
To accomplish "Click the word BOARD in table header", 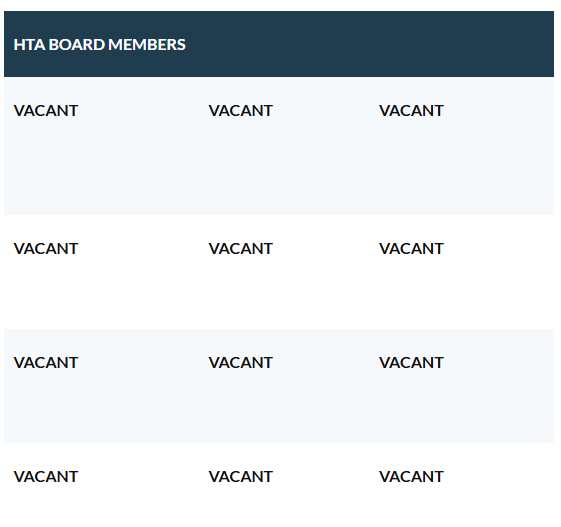I will [x=77, y=45].
